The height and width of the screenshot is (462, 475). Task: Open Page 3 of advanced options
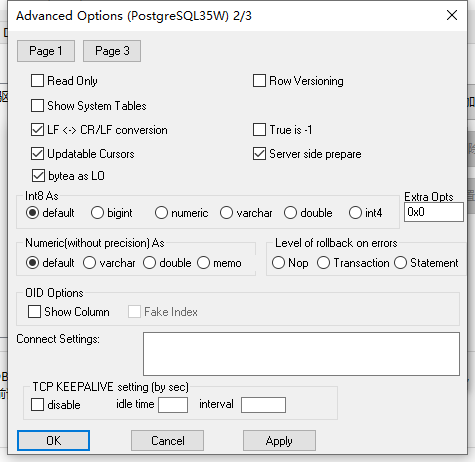coord(112,51)
